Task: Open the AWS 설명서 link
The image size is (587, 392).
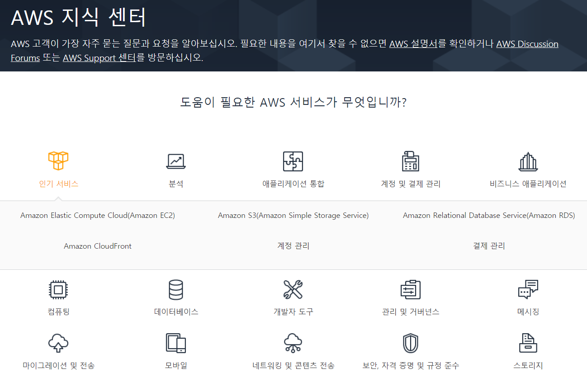Action: (x=413, y=44)
